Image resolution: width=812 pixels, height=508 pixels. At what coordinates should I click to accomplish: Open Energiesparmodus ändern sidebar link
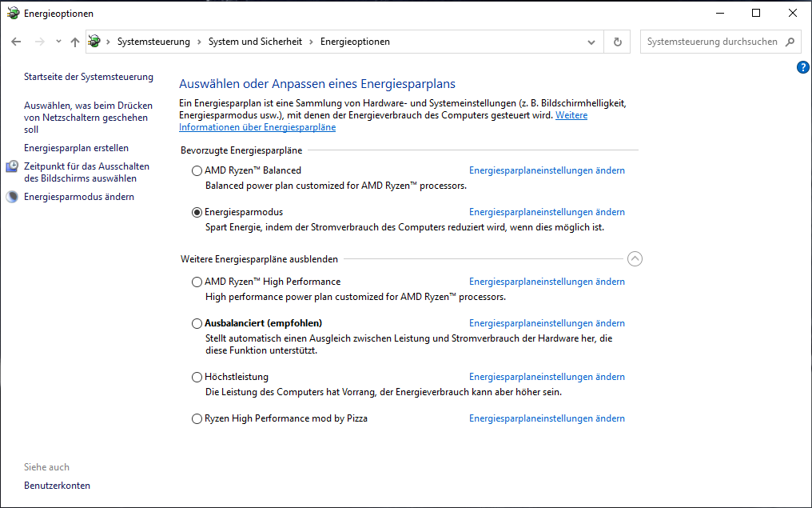point(78,197)
